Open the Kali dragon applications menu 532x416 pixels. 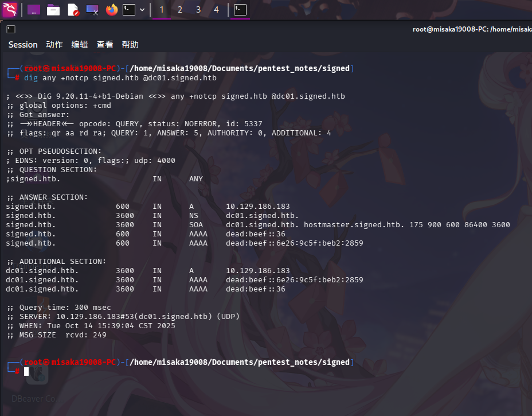tap(10, 10)
